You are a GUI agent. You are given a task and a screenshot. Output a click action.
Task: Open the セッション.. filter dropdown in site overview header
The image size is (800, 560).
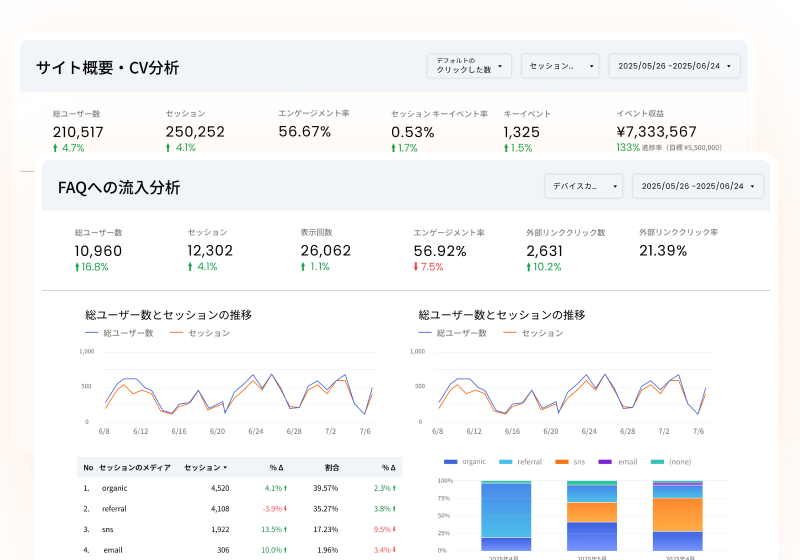click(x=560, y=66)
